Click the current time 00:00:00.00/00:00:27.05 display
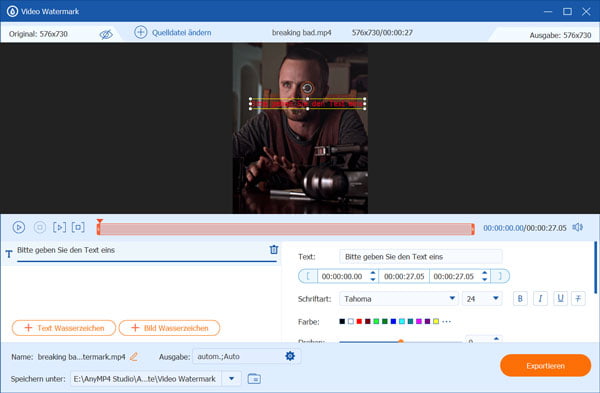 [x=525, y=228]
